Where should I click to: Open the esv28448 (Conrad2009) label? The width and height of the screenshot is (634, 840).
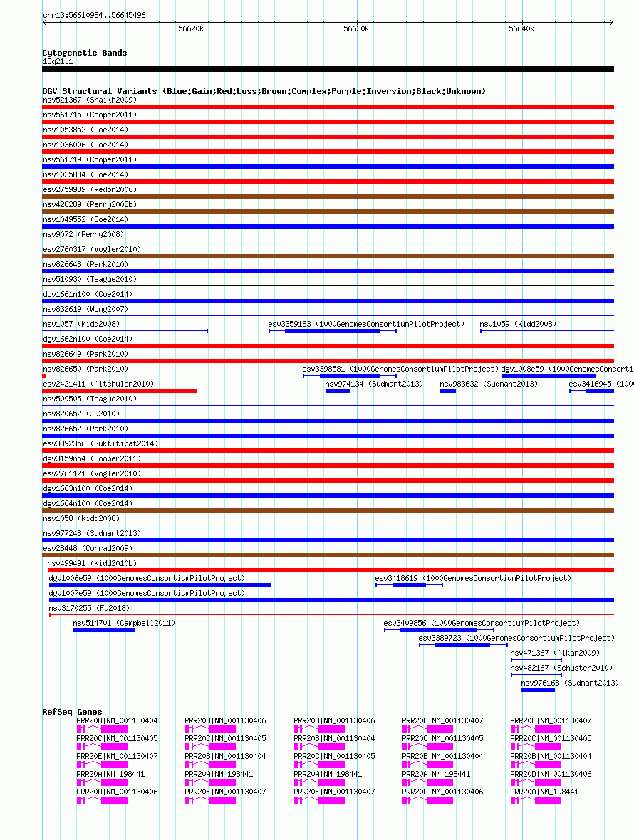88,549
